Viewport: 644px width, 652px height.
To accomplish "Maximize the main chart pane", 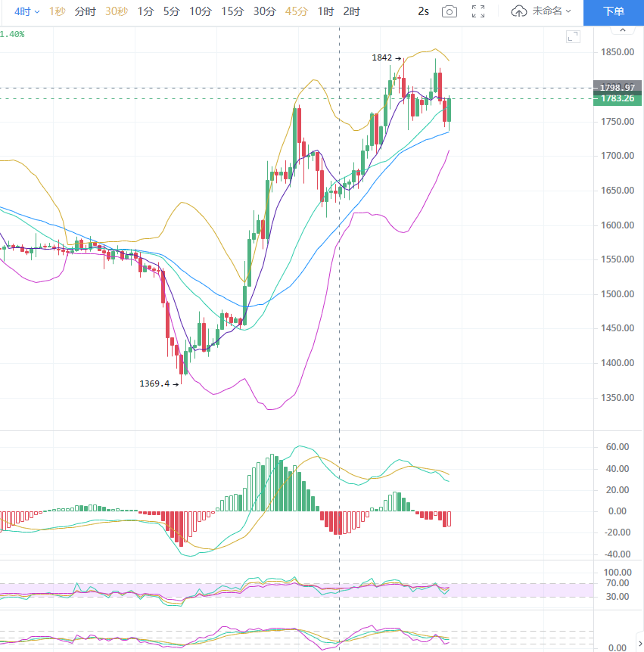I will [573, 36].
